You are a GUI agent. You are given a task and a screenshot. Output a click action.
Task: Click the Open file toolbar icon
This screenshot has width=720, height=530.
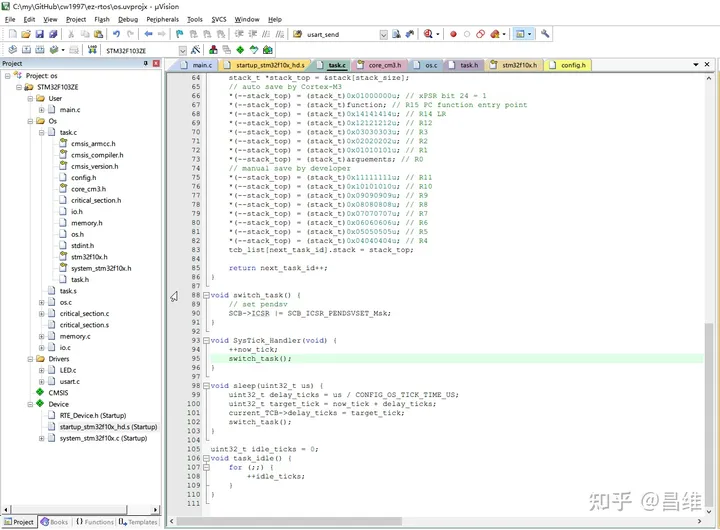[x=26, y=34]
